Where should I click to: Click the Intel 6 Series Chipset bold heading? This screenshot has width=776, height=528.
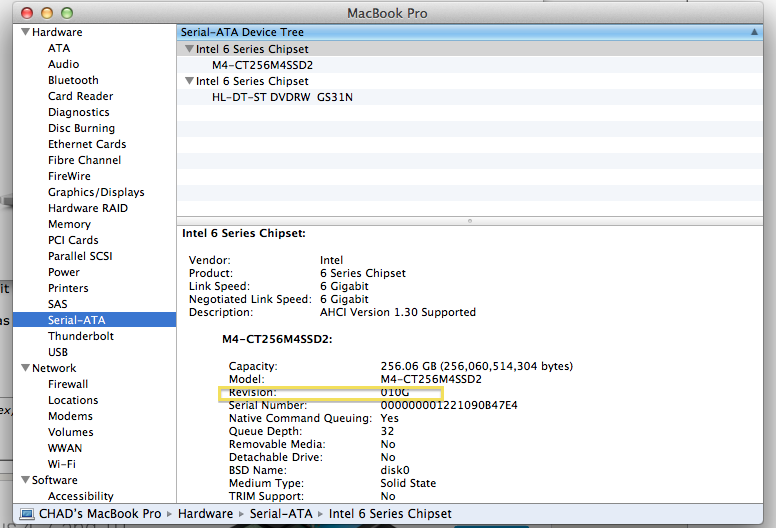(244, 233)
